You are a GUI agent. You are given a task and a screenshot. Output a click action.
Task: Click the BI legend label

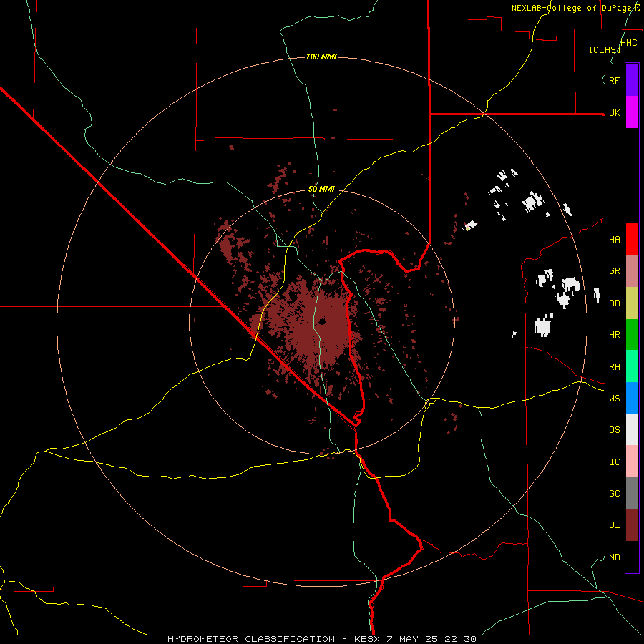click(x=614, y=525)
